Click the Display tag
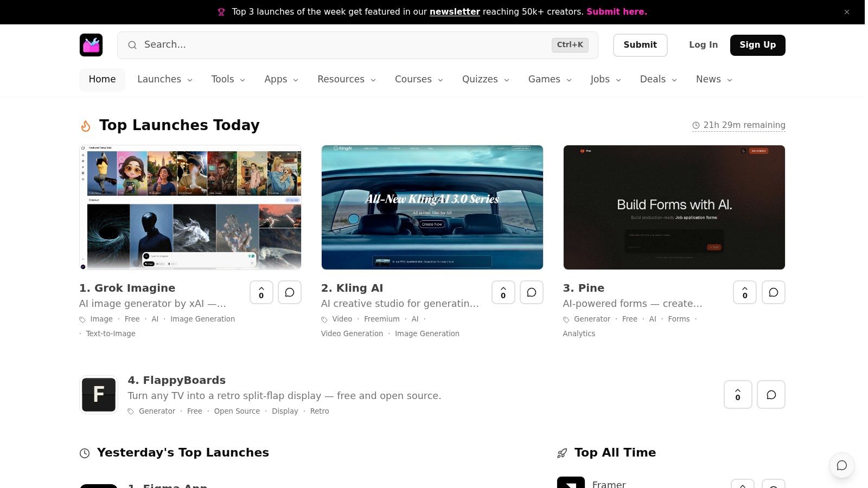The width and height of the screenshot is (868, 488). (x=285, y=411)
